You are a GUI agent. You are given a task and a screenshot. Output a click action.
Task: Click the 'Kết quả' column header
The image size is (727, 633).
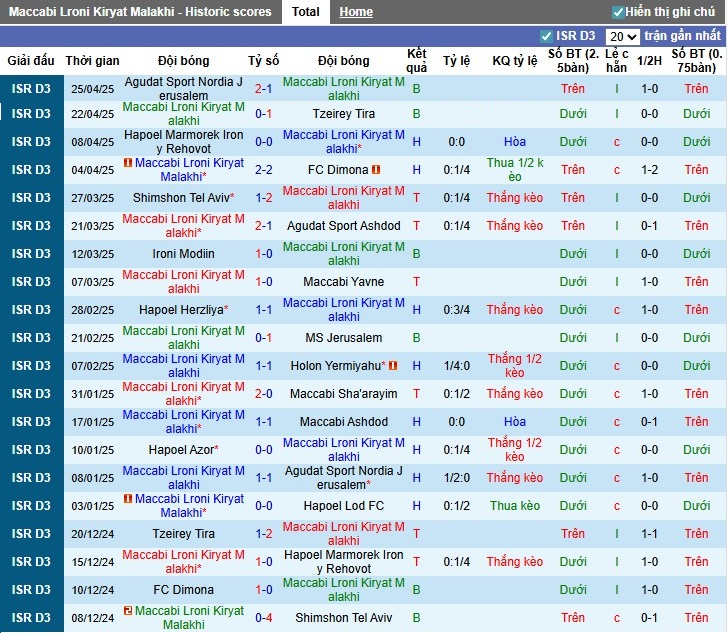point(417,60)
